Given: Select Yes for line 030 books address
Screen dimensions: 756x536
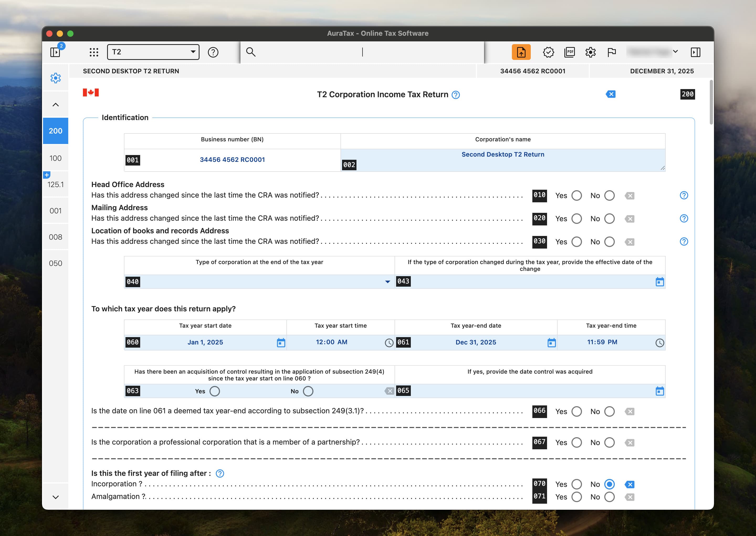Looking at the screenshot, I should [x=577, y=242].
